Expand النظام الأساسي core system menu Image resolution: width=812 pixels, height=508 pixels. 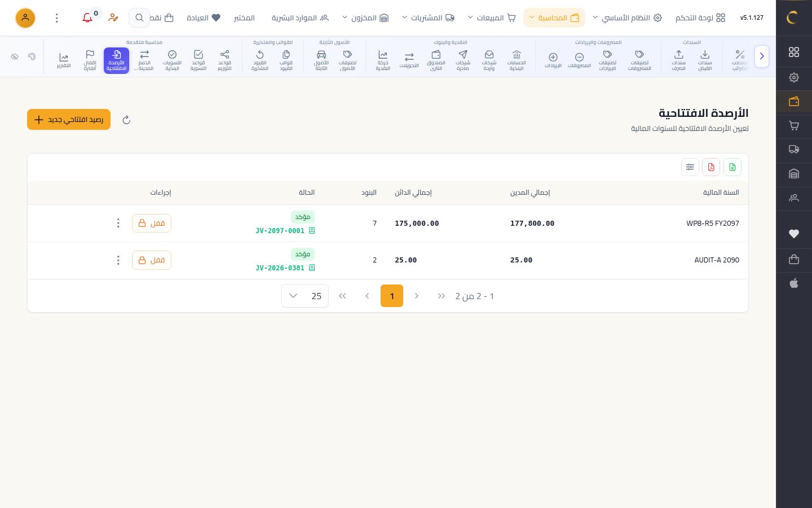tap(627, 18)
